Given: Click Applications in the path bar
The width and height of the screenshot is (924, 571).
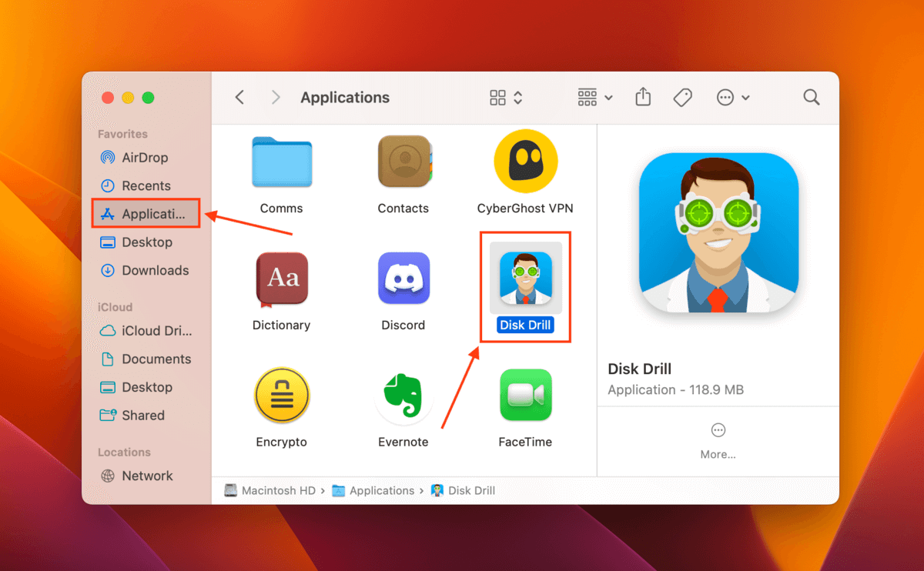Looking at the screenshot, I should [x=373, y=491].
